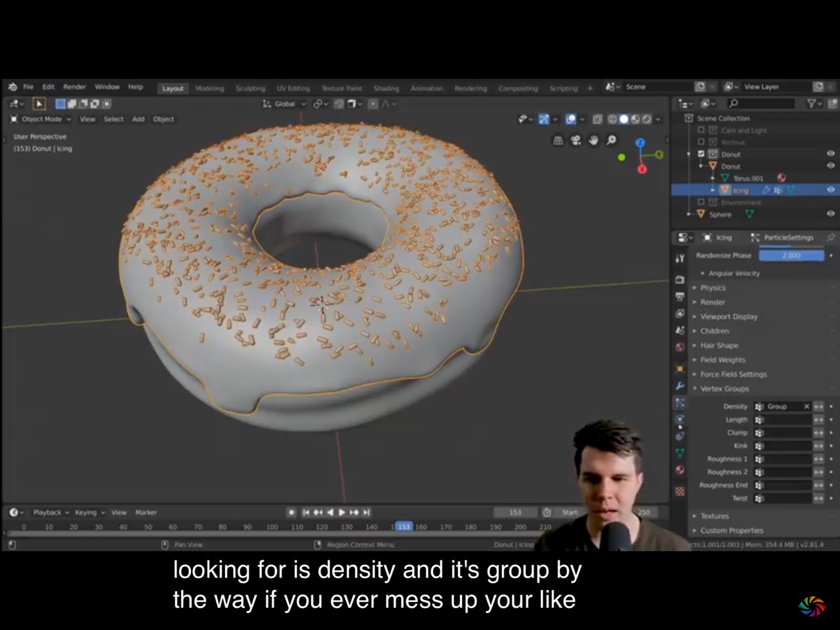Open the Active Tool properties tab
The image size is (840, 630).
pos(680,258)
